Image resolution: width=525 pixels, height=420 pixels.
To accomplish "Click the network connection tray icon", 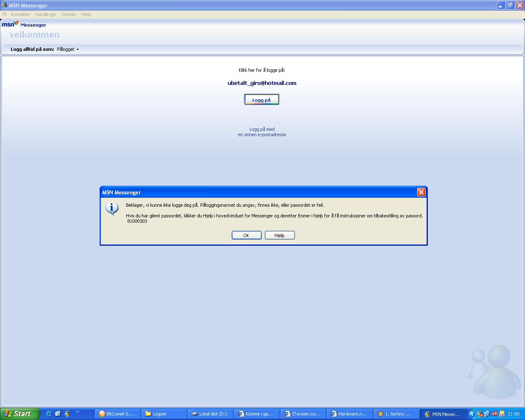I will 487,414.
